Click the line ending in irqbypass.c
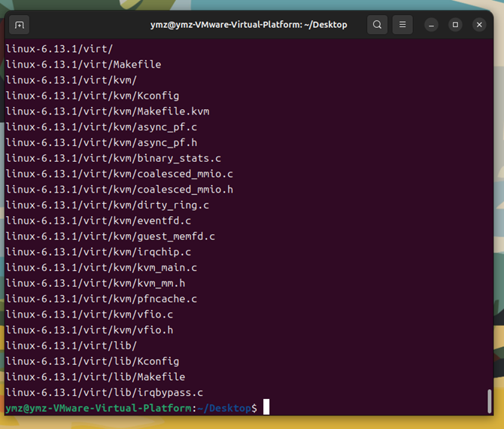 pos(105,393)
